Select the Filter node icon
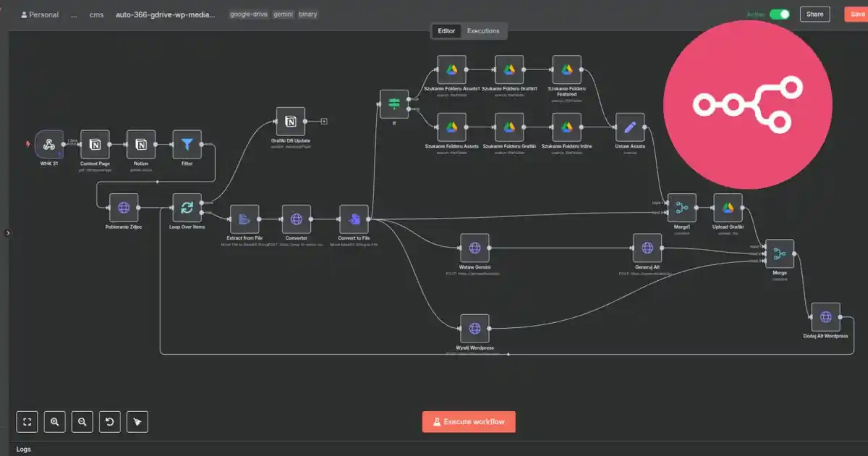 [187, 145]
